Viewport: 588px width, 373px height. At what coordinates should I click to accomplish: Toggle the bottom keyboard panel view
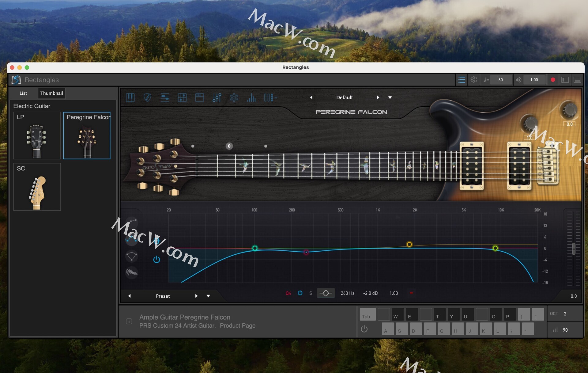[577, 80]
